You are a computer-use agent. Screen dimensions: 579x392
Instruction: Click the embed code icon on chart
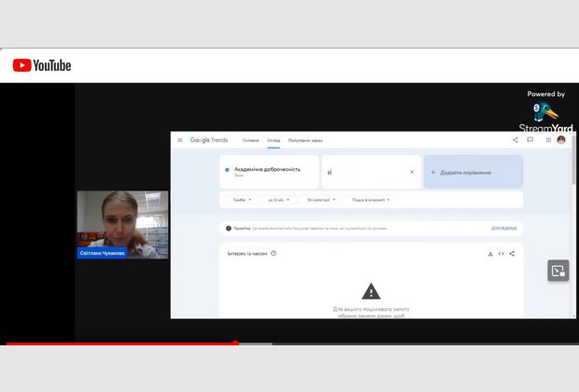click(x=501, y=253)
